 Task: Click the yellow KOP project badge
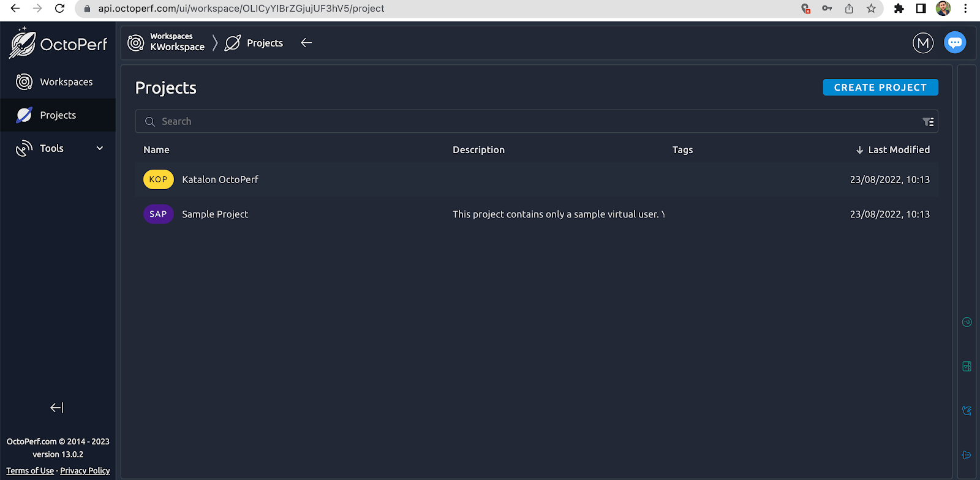159,179
